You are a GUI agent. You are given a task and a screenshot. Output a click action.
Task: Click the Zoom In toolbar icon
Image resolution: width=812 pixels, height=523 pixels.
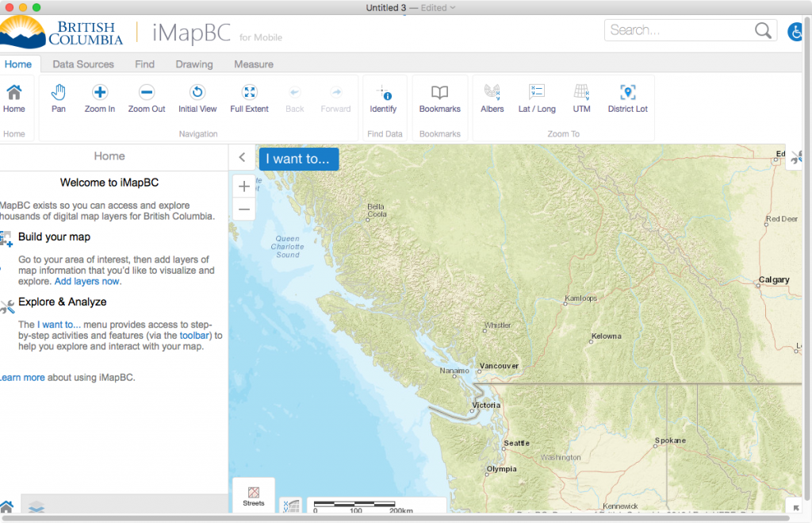pos(100,98)
